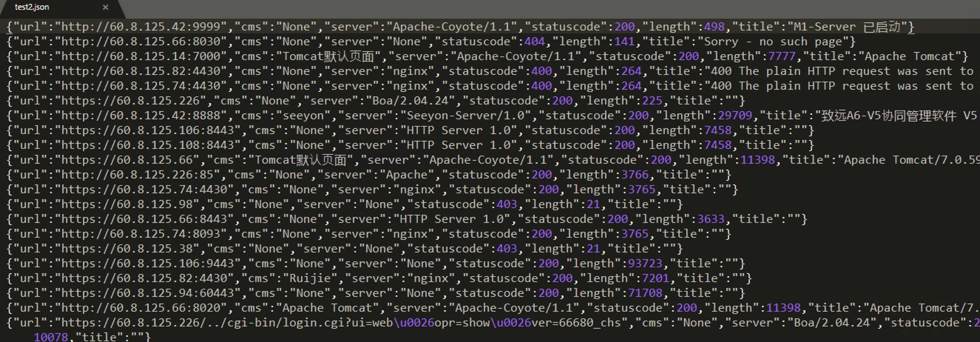The width and height of the screenshot is (980, 342).
Task: Click length value 29709
Action: click(x=735, y=116)
